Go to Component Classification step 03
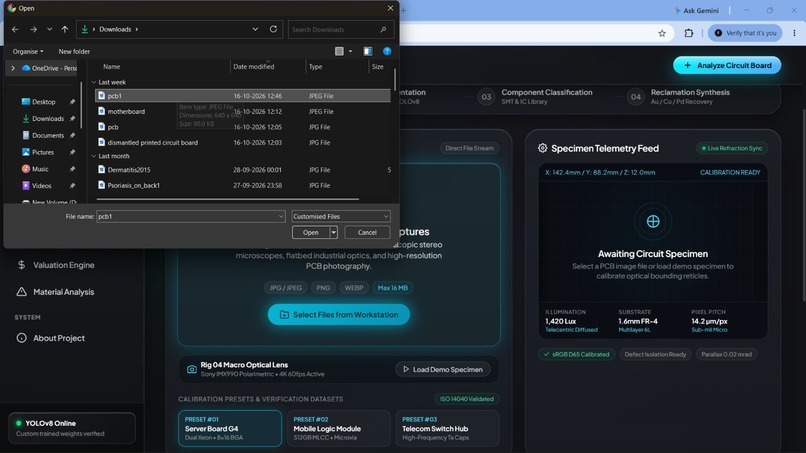 [536, 97]
